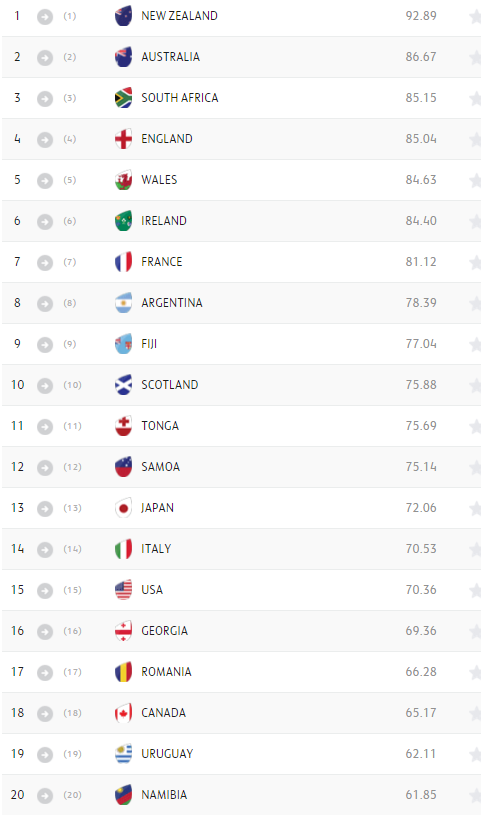Click the Canada maple leaf flag icon
This screenshot has width=486, height=815.
[123, 713]
